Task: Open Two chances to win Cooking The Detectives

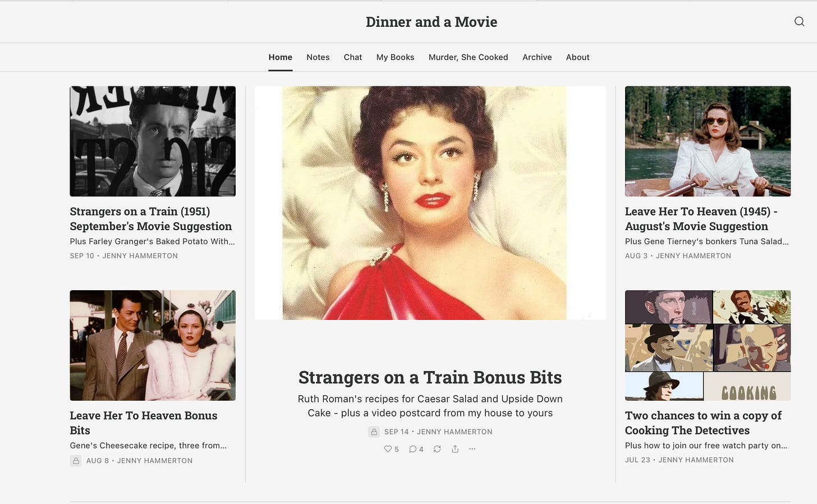Action: click(x=703, y=423)
